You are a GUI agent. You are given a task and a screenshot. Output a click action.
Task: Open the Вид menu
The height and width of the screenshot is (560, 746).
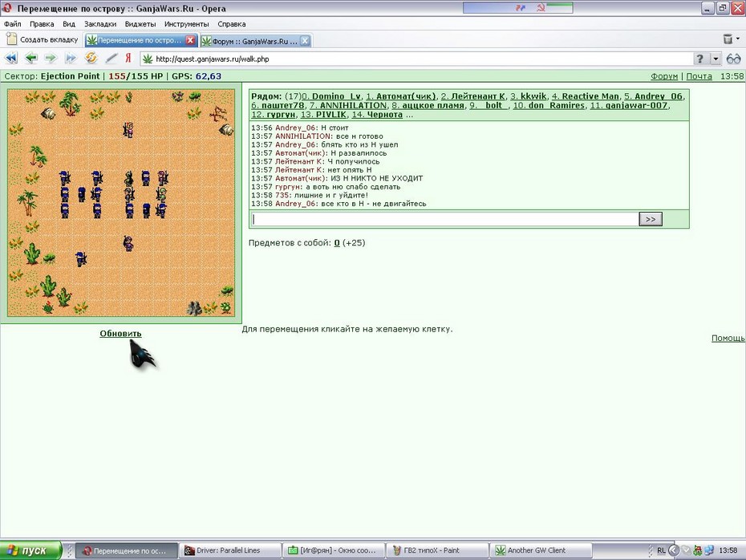69,24
